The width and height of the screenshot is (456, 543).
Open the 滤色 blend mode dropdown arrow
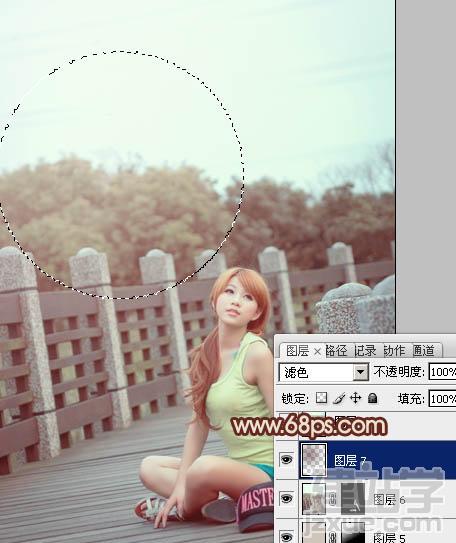point(360,372)
